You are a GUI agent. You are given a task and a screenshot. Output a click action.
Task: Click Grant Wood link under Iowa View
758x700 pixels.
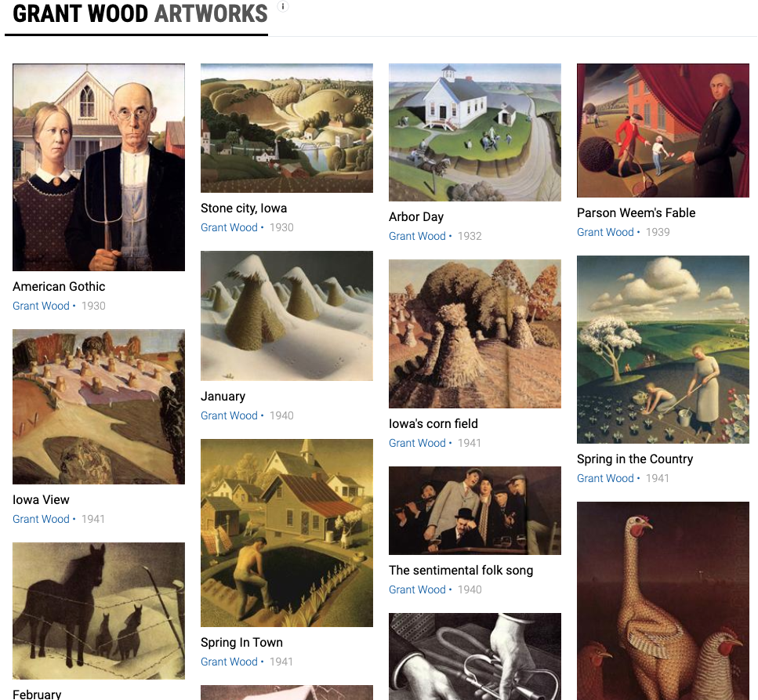click(41, 519)
